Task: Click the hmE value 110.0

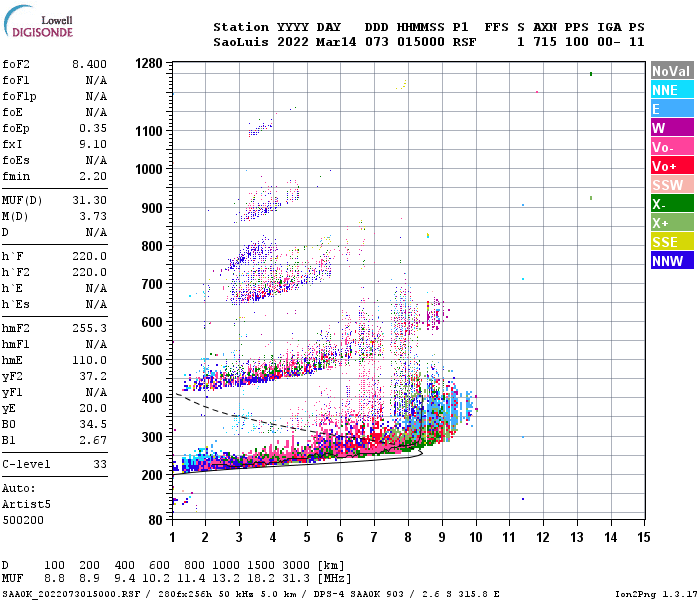Action: (x=90, y=360)
